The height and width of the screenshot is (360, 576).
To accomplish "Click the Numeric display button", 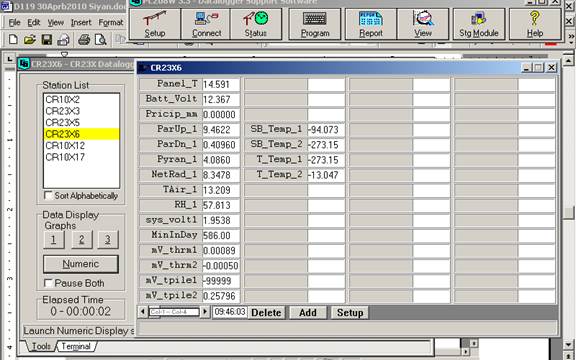I will tap(81, 264).
